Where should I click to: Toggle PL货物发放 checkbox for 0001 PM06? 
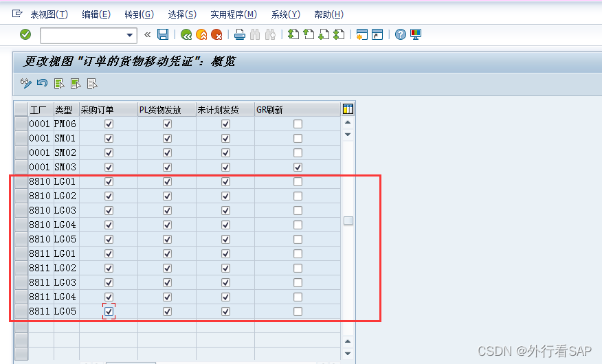pos(167,124)
